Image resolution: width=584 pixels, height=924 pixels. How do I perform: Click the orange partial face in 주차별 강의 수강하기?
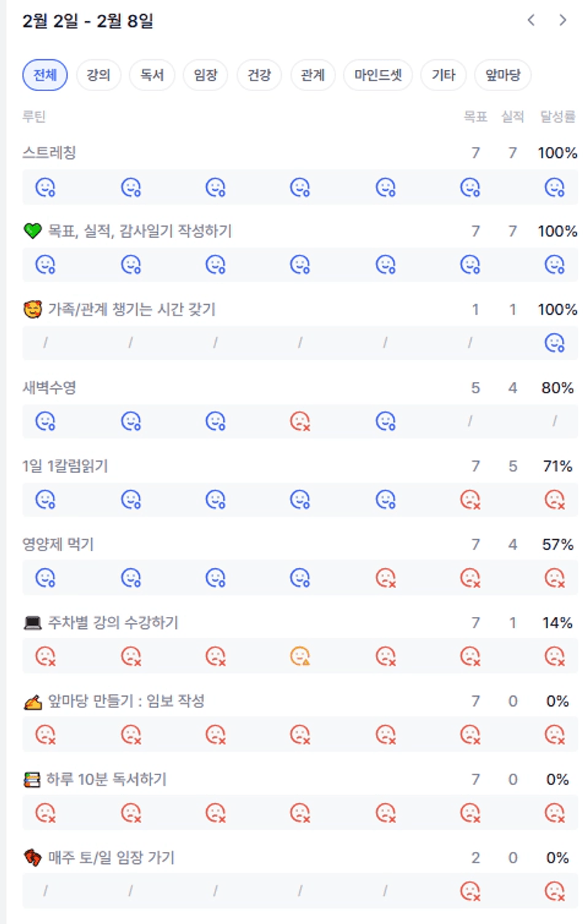(x=300, y=657)
